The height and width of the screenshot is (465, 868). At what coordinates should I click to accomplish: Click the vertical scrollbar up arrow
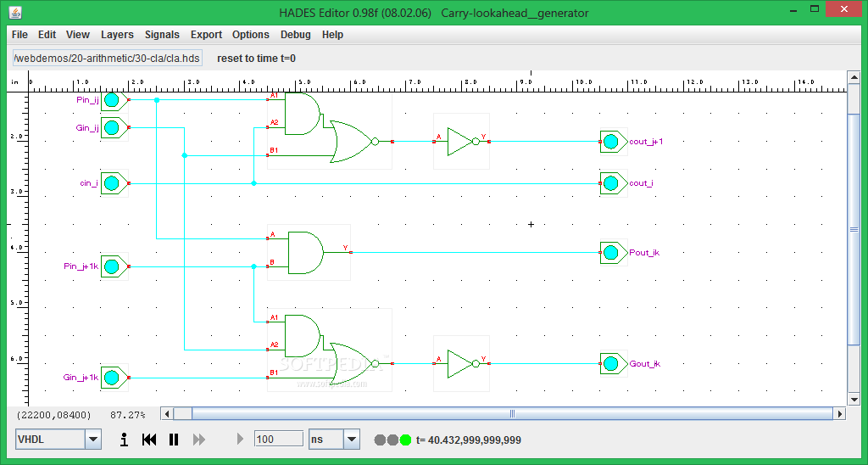[x=854, y=77]
